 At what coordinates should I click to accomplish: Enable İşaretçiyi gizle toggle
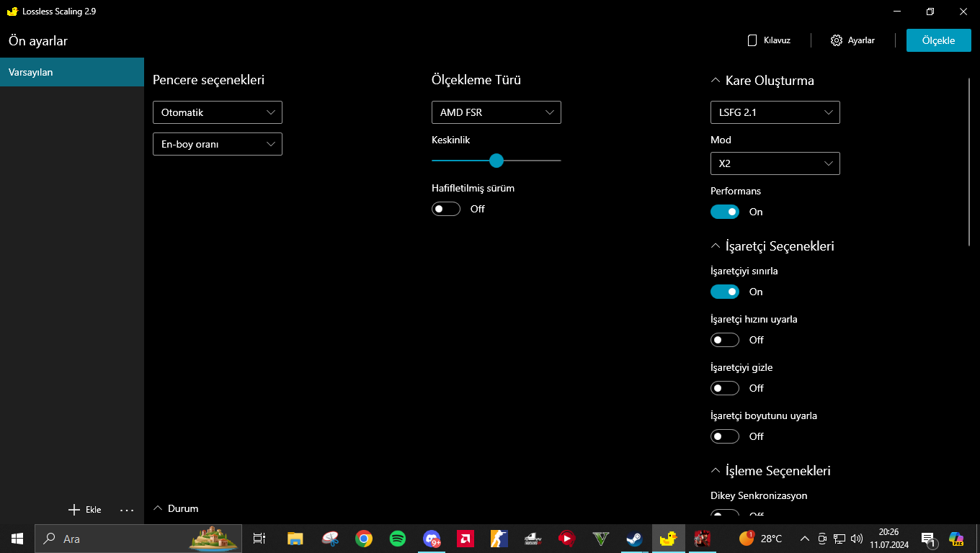point(725,388)
